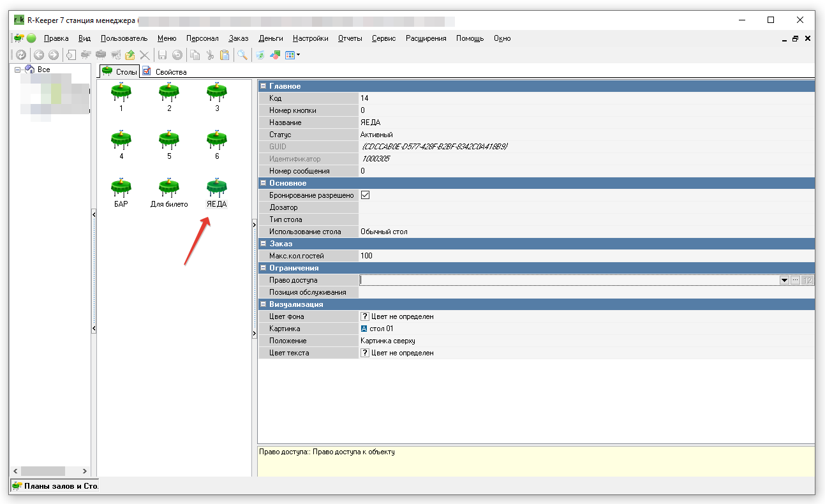Toggle Бронирование разрешено checkbox
This screenshot has width=825, height=504.
(365, 195)
